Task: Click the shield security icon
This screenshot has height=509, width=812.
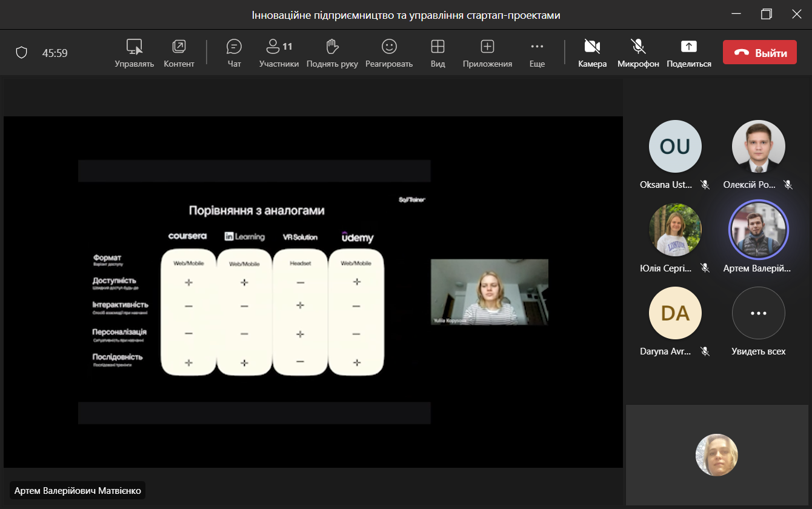Action: (22, 53)
